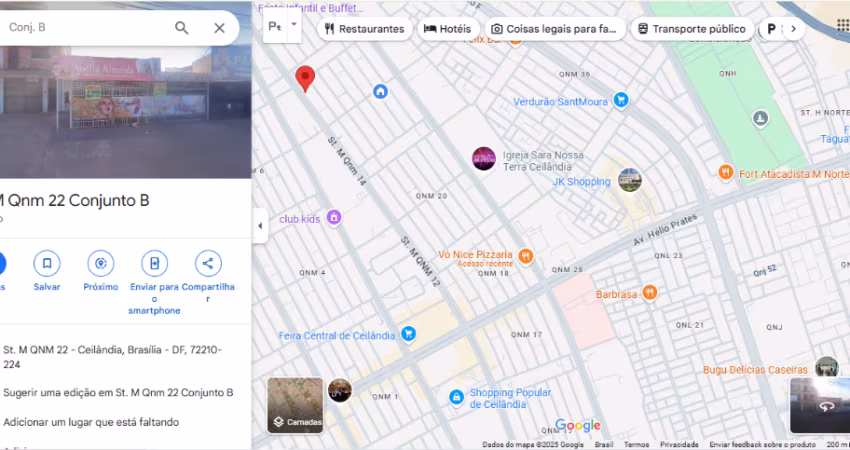Click the Av. Helio Prates road label
The image size is (850, 450).
pyautogui.click(x=665, y=230)
